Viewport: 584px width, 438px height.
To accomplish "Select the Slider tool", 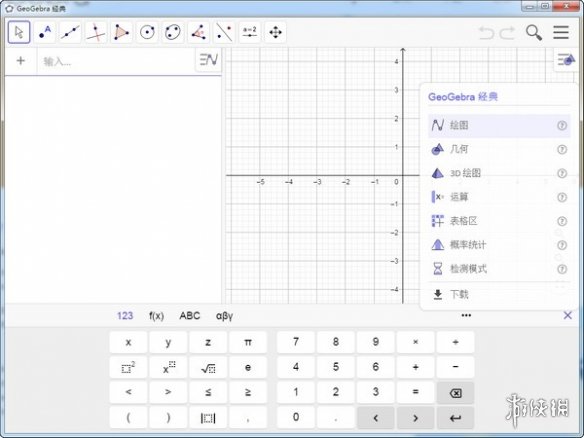I will (x=250, y=32).
